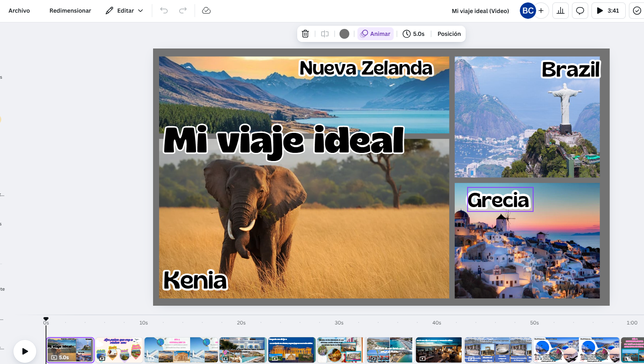Image resolution: width=644 pixels, height=364 pixels.
Task: Click the 10s mark on timeline ruler
Action: click(144, 322)
